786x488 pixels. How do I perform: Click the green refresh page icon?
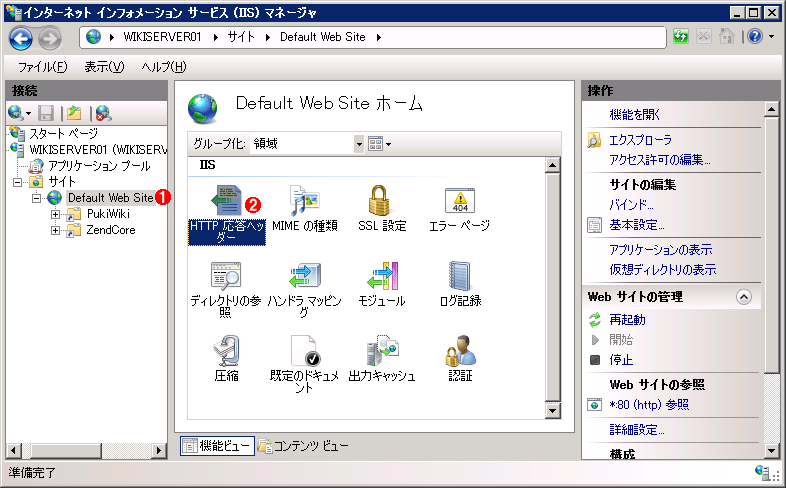(681, 37)
